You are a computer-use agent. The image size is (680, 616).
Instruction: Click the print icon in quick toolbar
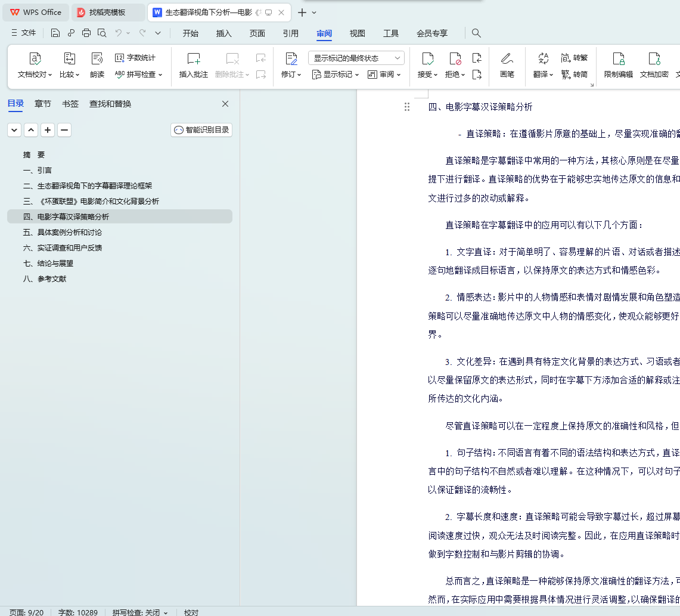(x=86, y=33)
